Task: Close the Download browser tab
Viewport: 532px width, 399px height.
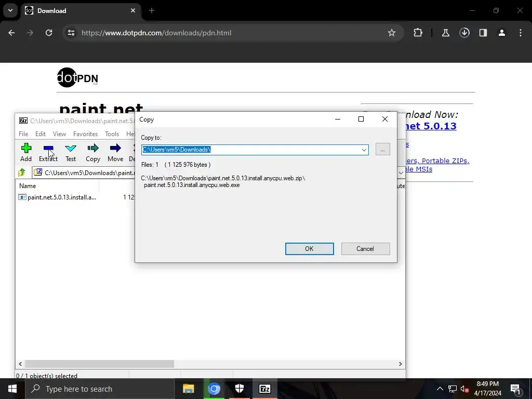Action: 133,10
